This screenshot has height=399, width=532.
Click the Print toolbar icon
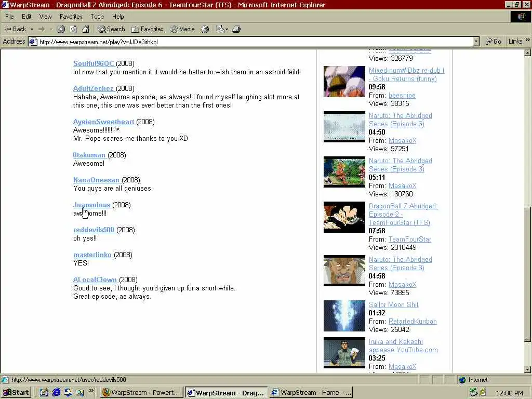[x=236, y=30]
